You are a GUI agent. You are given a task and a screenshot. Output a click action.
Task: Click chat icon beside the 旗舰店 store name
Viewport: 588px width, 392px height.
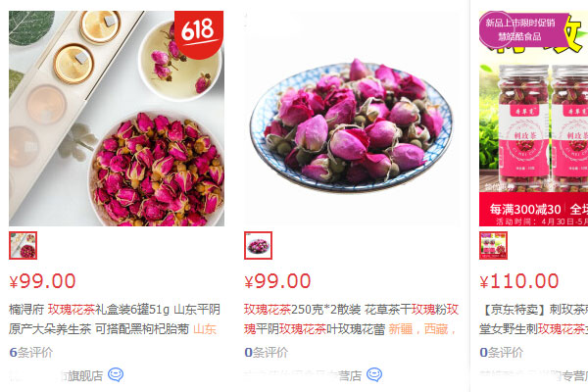pos(116,374)
